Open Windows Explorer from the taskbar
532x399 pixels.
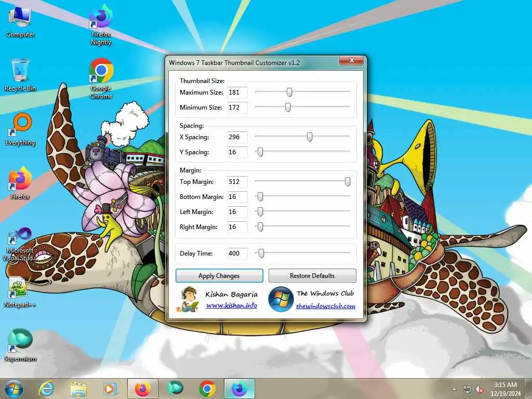(x=78, y=389)
